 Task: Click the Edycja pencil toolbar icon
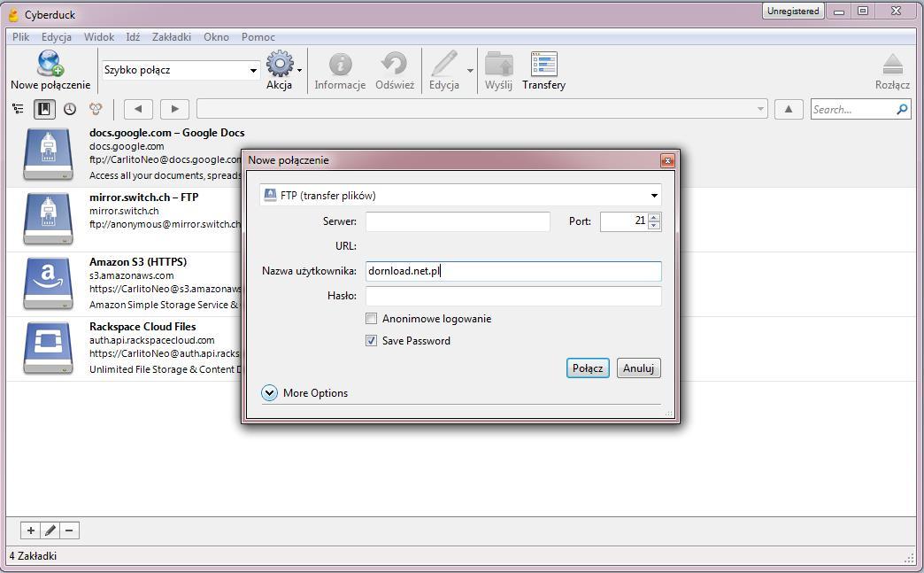click(443, 64)
